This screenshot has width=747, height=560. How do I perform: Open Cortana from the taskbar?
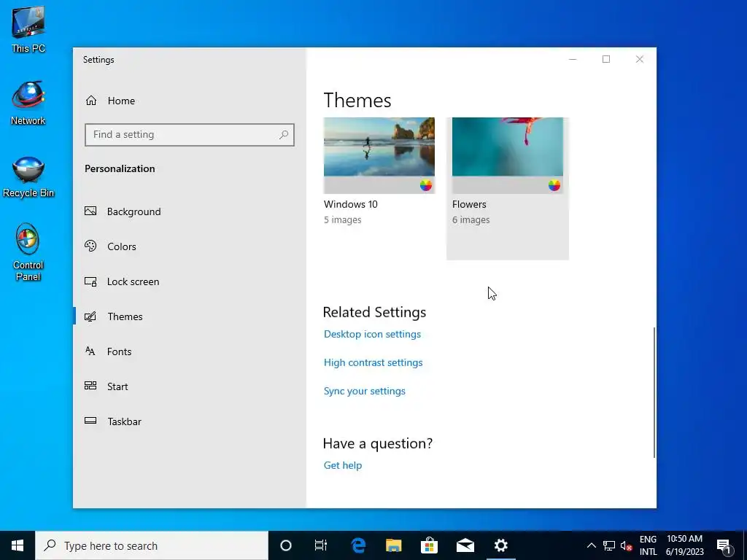point(285,545)
